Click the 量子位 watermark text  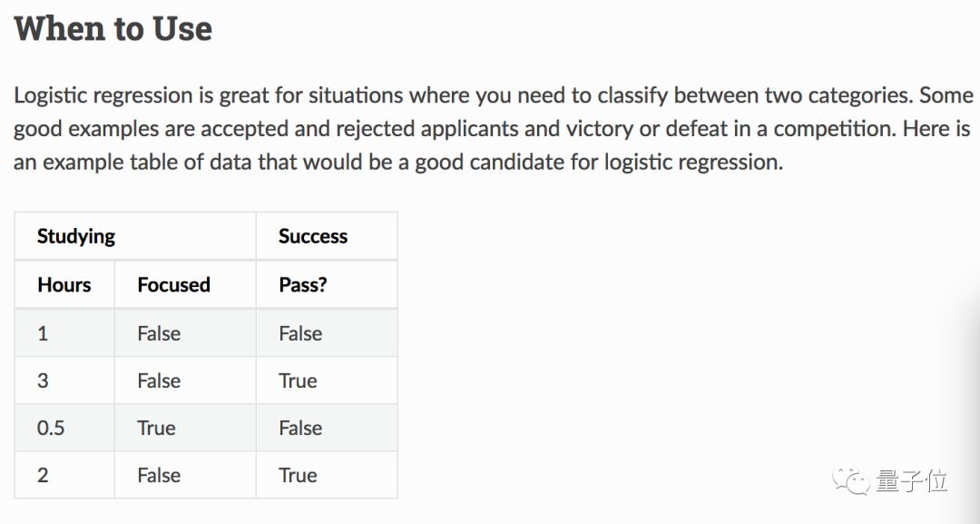912,480
